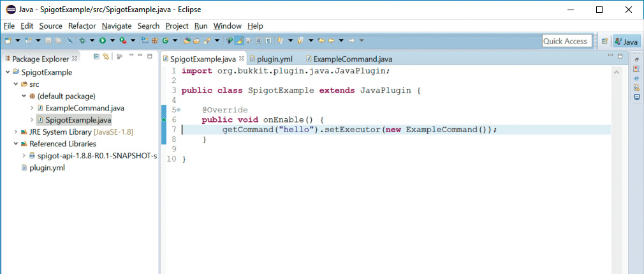Minimize the Package Explorer view
Image resolution: width=644 pixels, height=274 pixels.
tap(140, 56)
